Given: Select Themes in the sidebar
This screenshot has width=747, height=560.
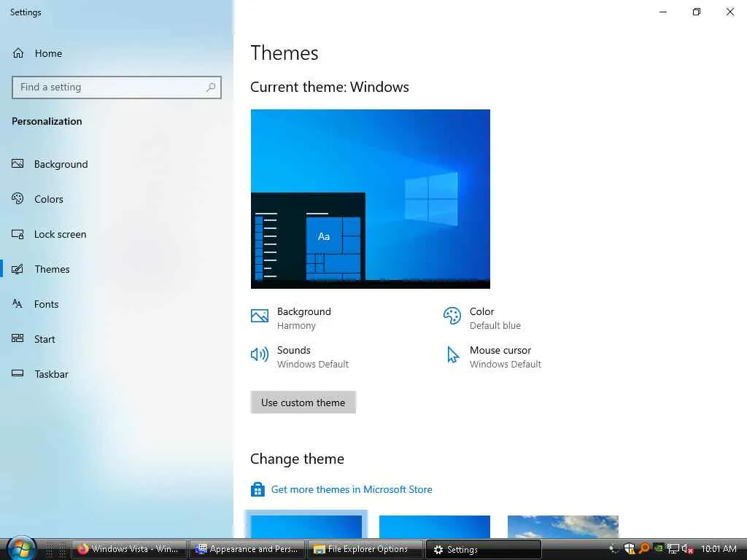Looking at the screenshot, I should 41,269.
